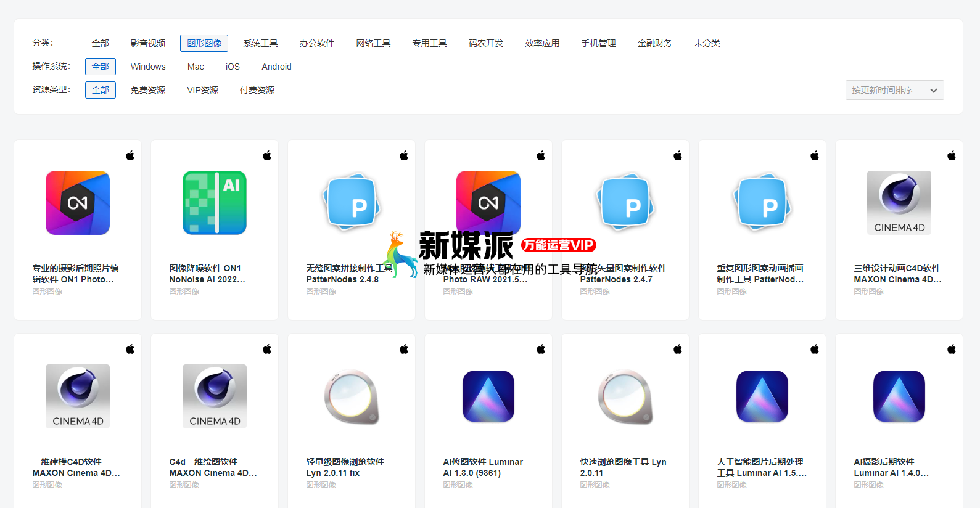Screen dimensions: 980x508
Task: Select the 办公软件 category
Action: click(317, 43)
